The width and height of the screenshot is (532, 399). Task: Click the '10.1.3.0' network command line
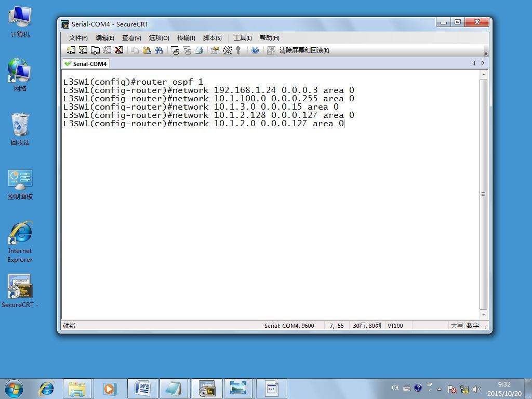point(201,107)
